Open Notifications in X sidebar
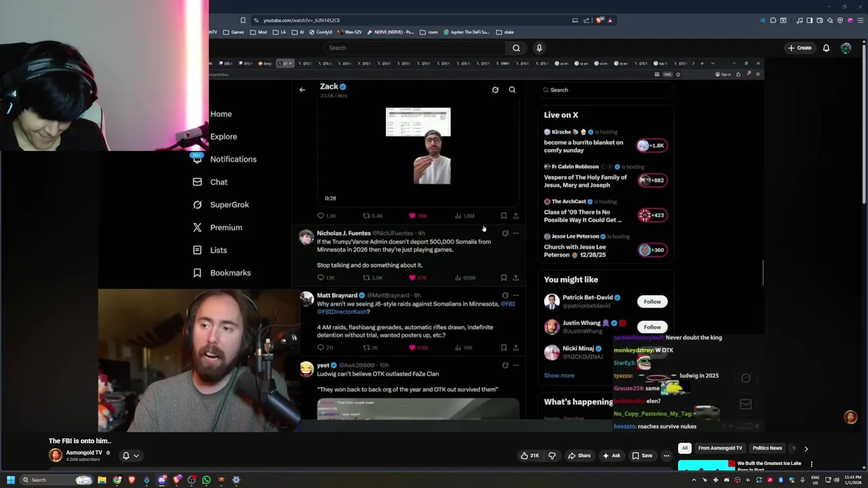 tap(224, 159)
